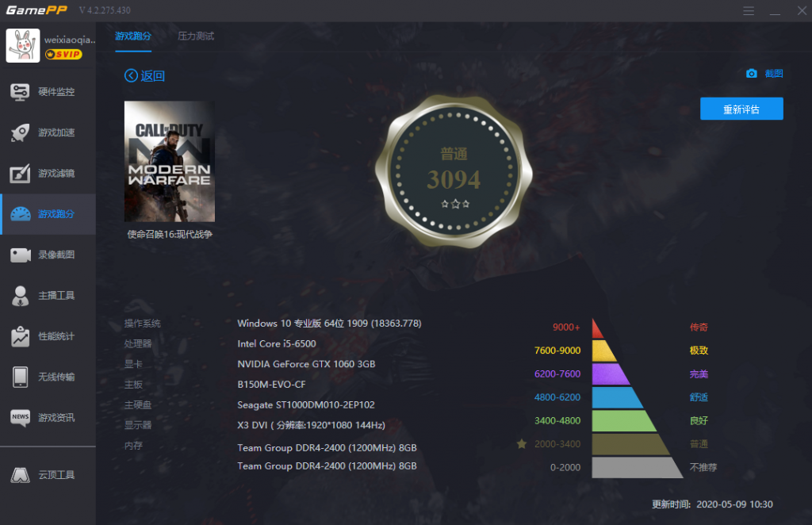Click the 云顶工具 sidebar label
This screenshot has width=812, height=525.
point(56,475)
